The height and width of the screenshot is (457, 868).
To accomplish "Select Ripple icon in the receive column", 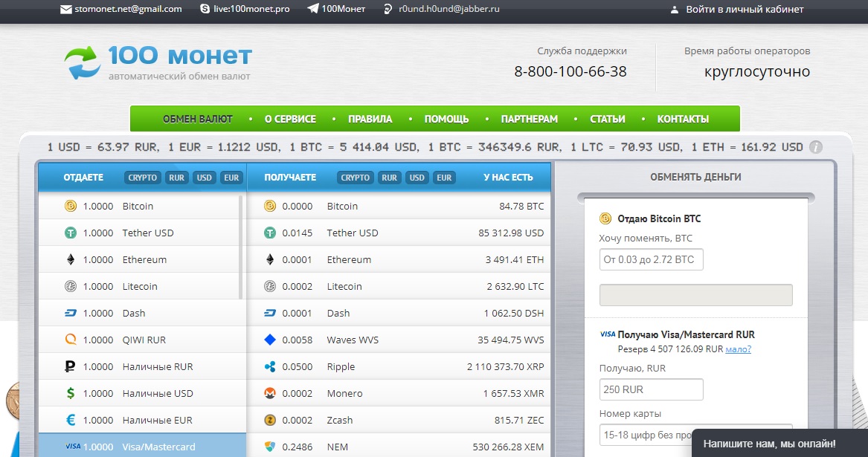I will [270, 366].
